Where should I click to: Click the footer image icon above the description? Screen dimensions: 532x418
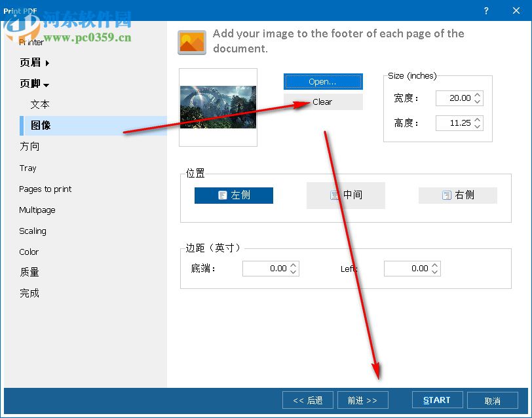coord(191,41)
